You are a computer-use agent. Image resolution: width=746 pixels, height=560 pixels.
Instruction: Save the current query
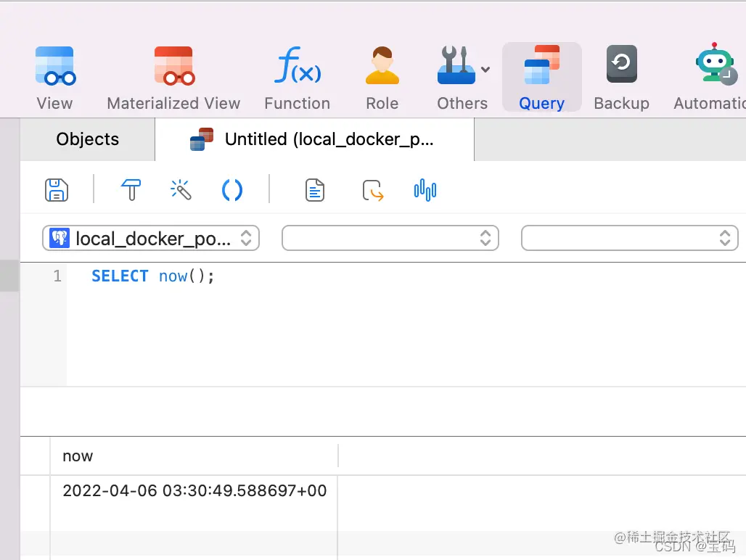57,189
